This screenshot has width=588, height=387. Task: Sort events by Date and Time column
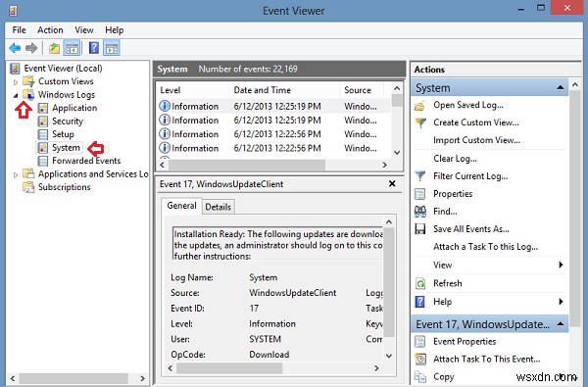(284, 90)
